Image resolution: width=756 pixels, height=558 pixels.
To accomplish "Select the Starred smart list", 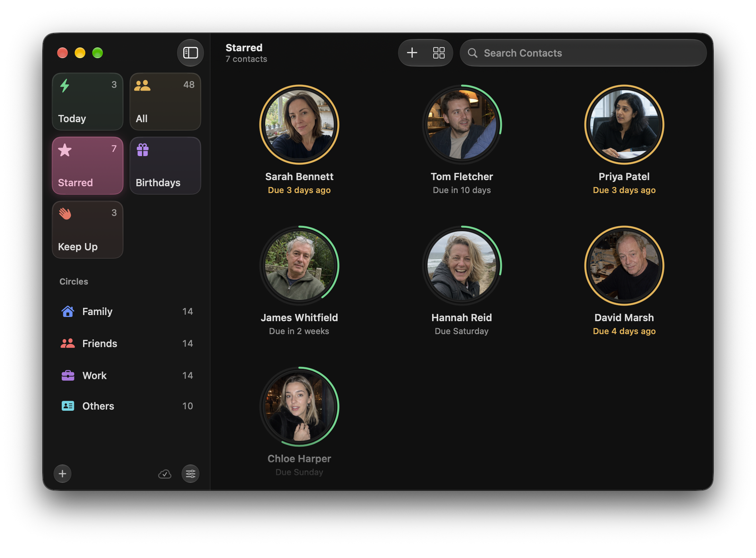I will click(x=87, y=165).
